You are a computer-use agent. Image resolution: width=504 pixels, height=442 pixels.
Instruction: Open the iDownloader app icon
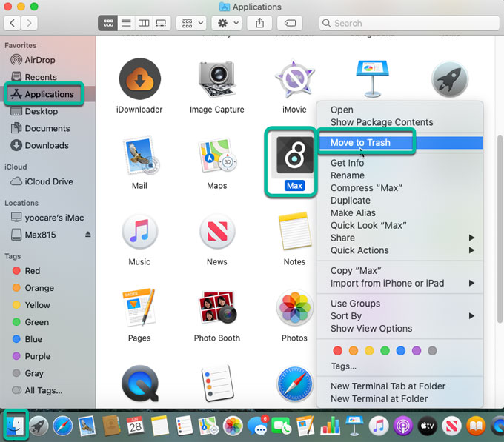coord(139,79)
